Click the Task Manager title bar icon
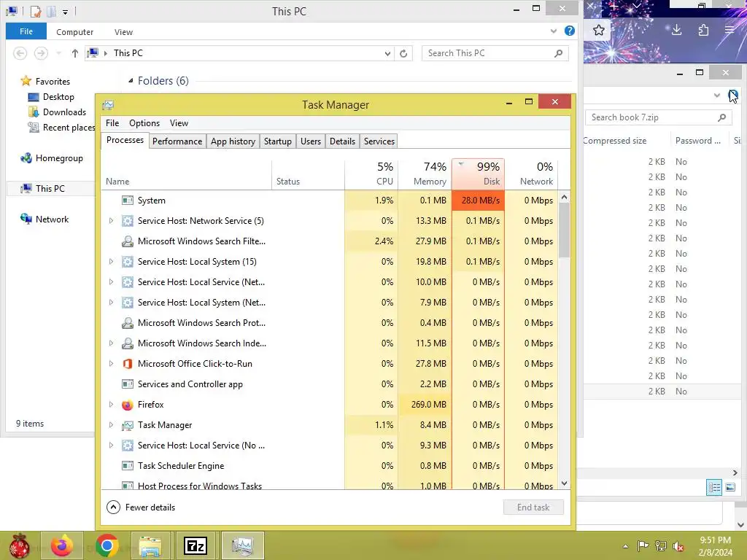Screen dimensions: 747x560 tap(108, 105)
